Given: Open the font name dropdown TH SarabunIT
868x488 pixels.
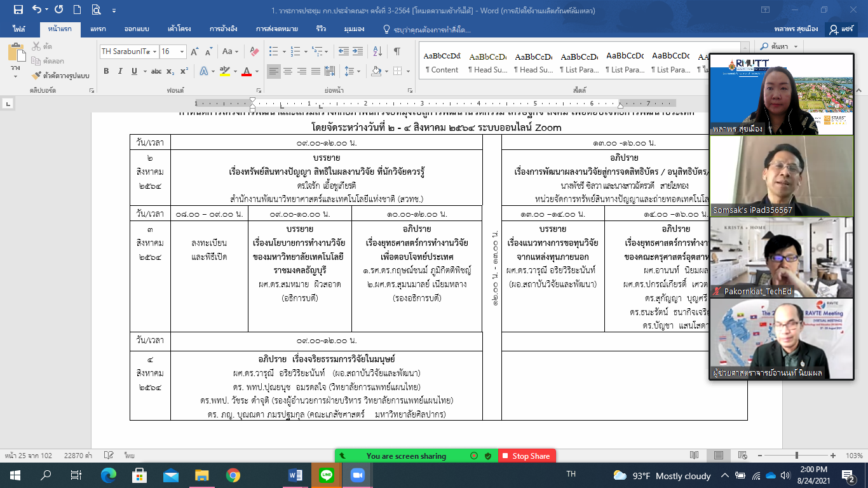Looking at the screenshot, I should [154, 51].
